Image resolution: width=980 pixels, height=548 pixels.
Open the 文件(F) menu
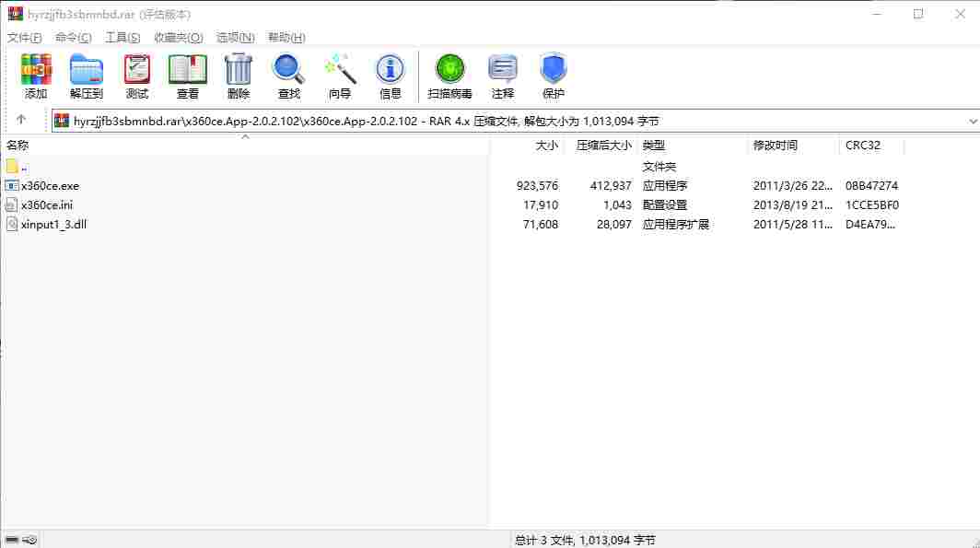(x=24, y=38)
